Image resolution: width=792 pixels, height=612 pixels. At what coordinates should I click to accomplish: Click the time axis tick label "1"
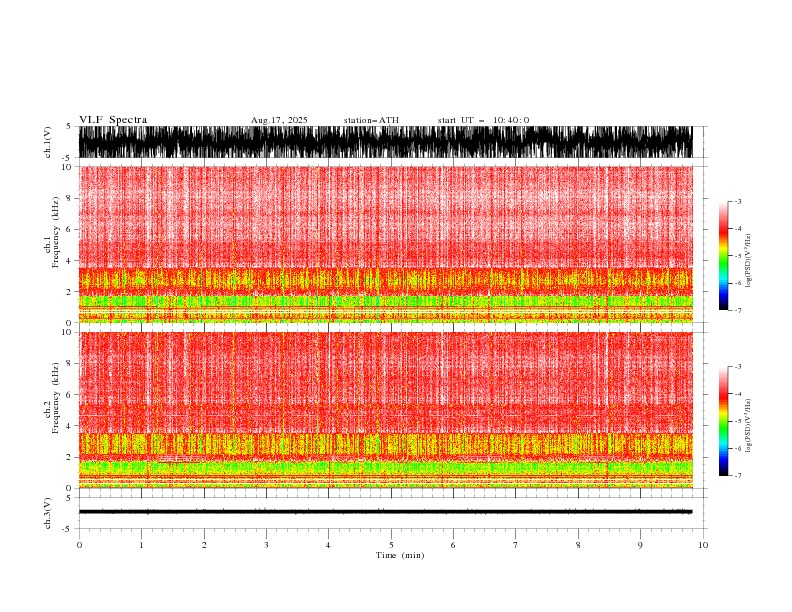tap(141, 545)
